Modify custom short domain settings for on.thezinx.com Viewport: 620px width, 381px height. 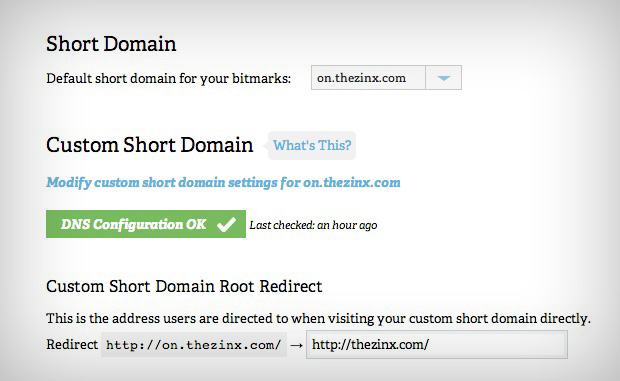(223, 182)
